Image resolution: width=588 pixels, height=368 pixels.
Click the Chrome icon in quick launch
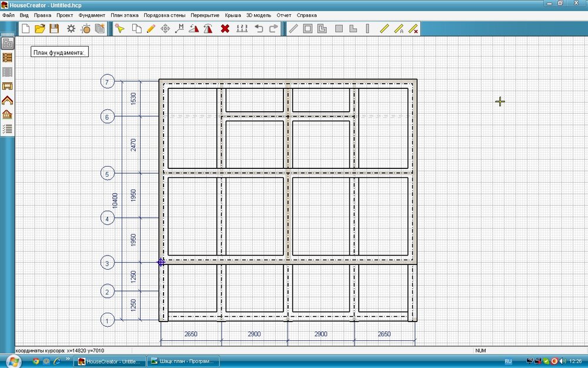pyautogui.click(x=36, y=362)
